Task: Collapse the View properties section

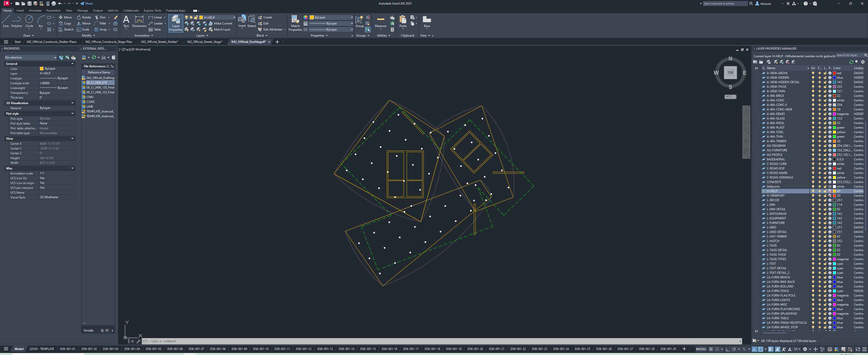Action: click(72, 138)
